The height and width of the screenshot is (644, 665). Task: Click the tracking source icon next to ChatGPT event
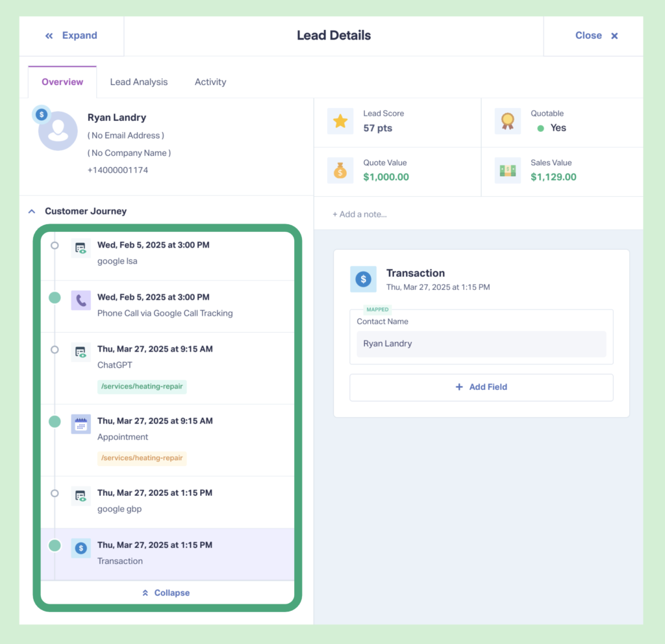coord(81,352)
